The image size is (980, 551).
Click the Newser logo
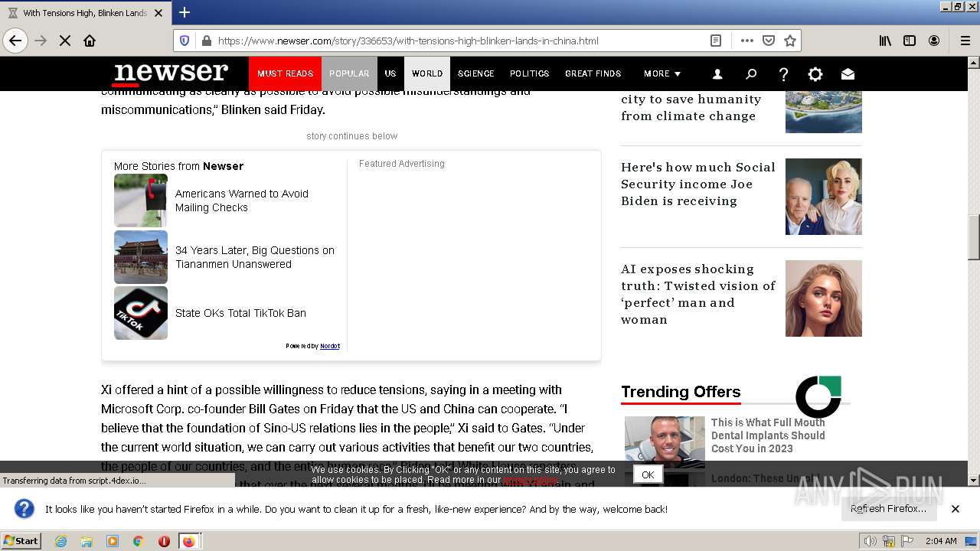coord(171,73)
